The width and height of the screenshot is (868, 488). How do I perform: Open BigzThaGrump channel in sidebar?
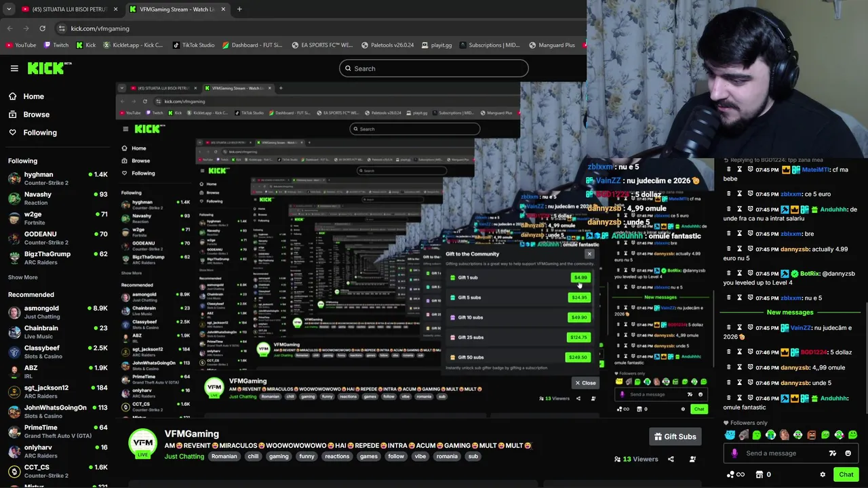click(58, 258)
